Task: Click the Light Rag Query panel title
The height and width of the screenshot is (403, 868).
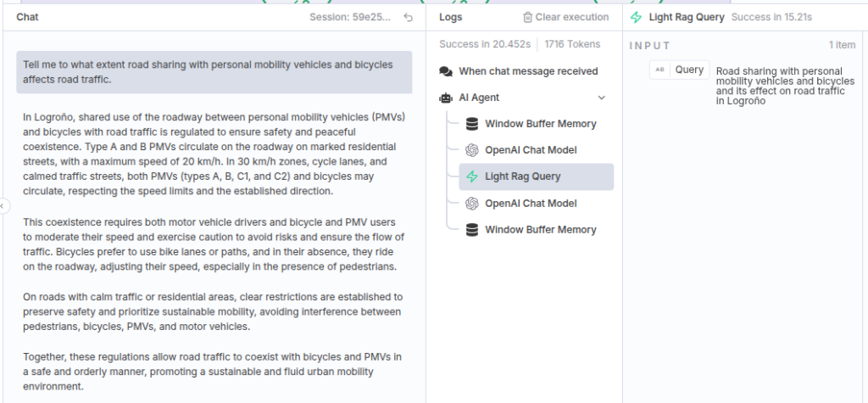Action: click(687, 17)
